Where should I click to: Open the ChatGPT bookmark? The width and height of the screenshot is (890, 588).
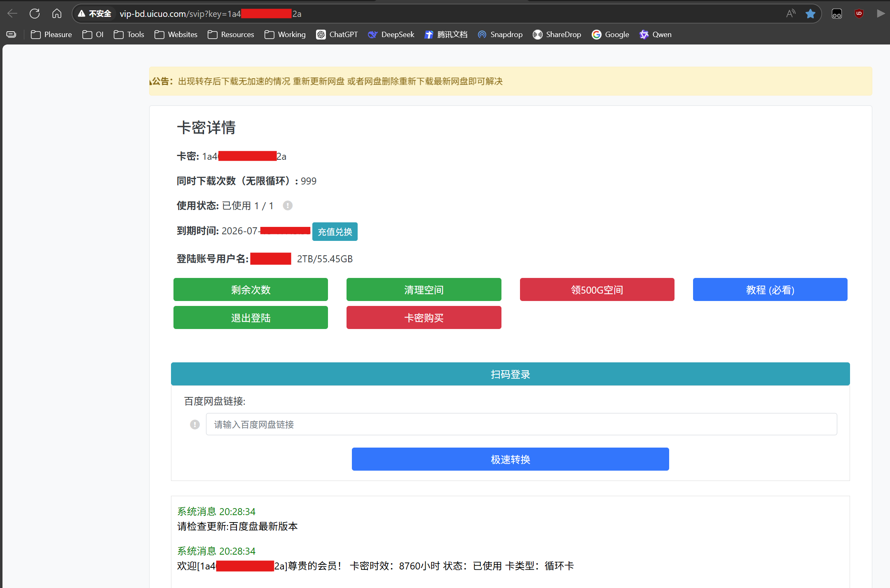pyautogui.click(x=337, y=35)
